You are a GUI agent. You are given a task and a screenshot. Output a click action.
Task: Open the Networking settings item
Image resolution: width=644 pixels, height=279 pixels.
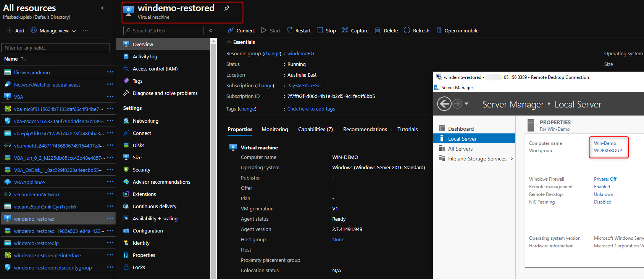click(145, 121)
